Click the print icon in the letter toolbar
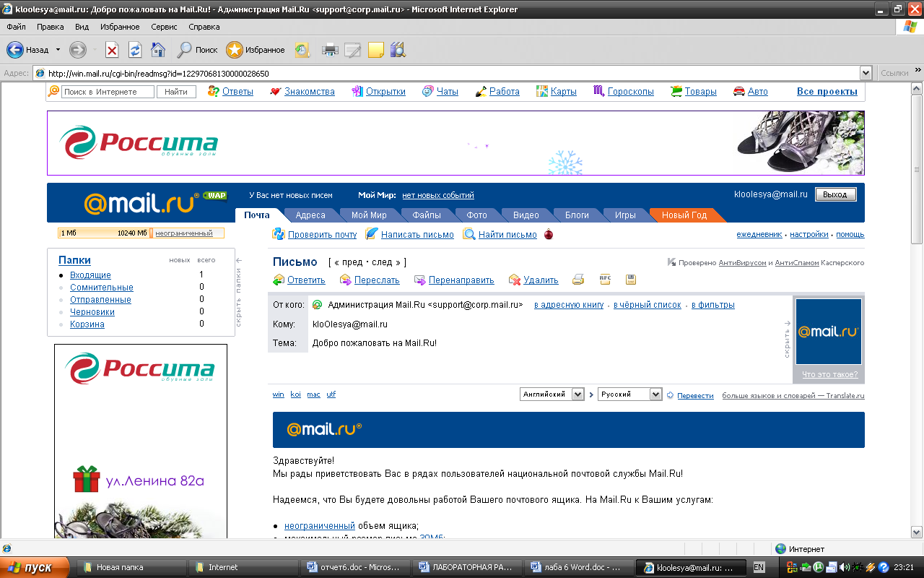This screenshot has height=578, width=924. (x=578, y=280)
